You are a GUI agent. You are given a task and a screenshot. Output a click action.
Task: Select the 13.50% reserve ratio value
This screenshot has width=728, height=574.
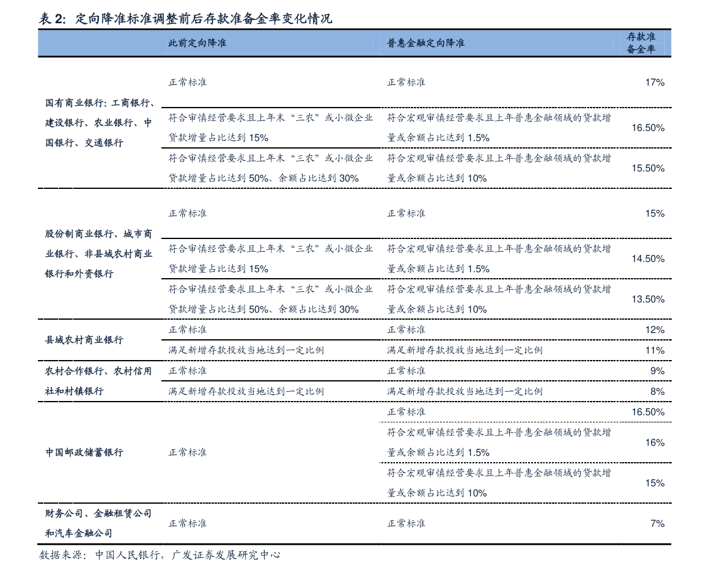[648, 299]
